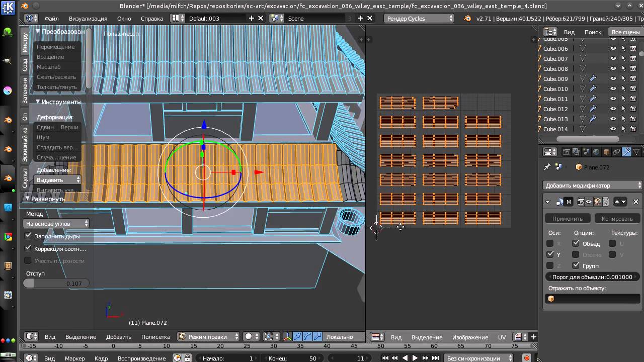
Task: Remove the Mirror modifier with the X icon
Action: click(x=636, y=202)
